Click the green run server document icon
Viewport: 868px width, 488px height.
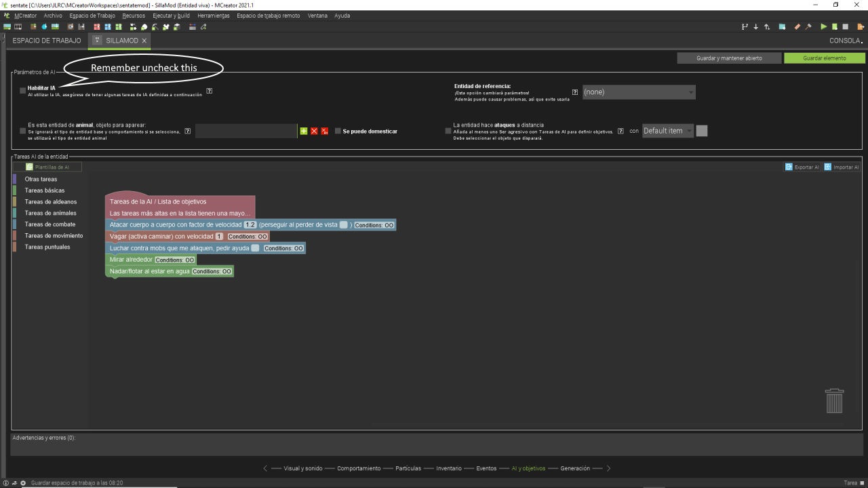[x=835, y=26]
